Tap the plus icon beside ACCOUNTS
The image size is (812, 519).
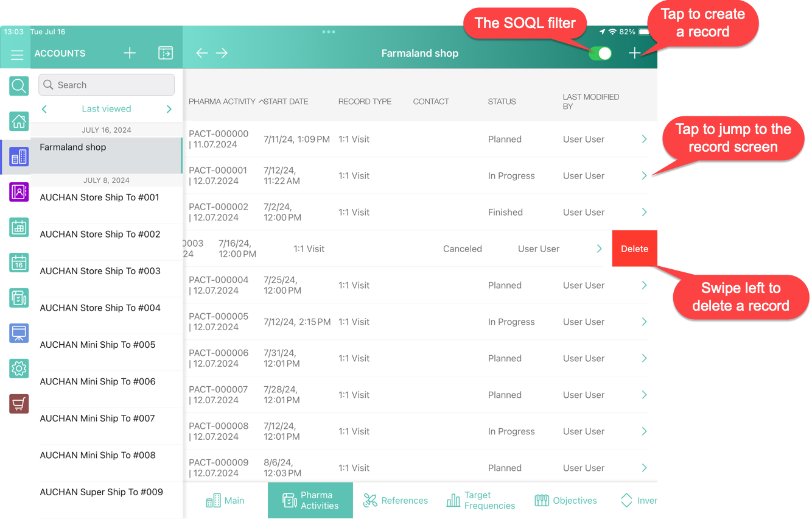(x=130, y=54)
